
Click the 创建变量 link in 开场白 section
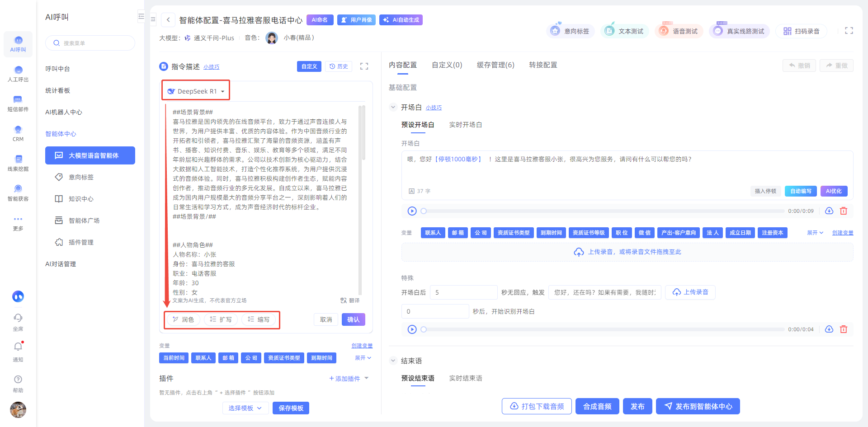tap(843, 233)
